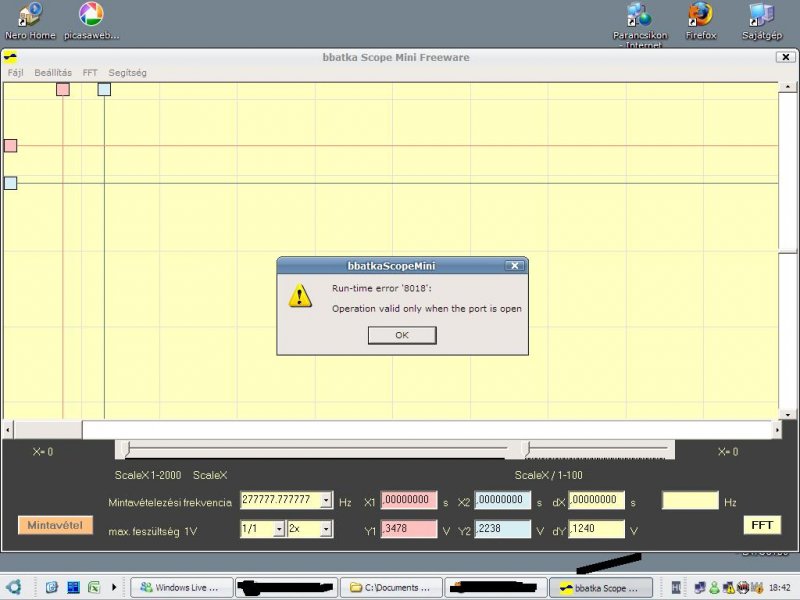Click the ScaleX / 1-100 slider handle
This screenshot has height=600, width=800.
pos(528,449)
